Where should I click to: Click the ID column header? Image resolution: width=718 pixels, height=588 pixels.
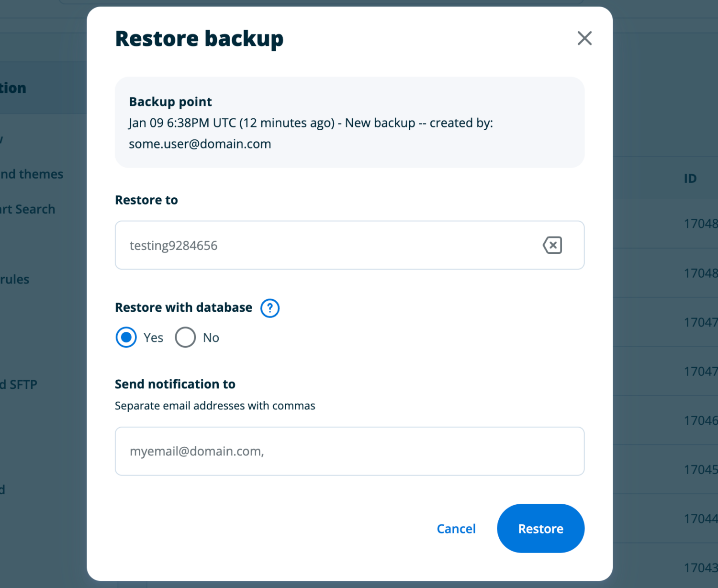[x=690, y=178]
